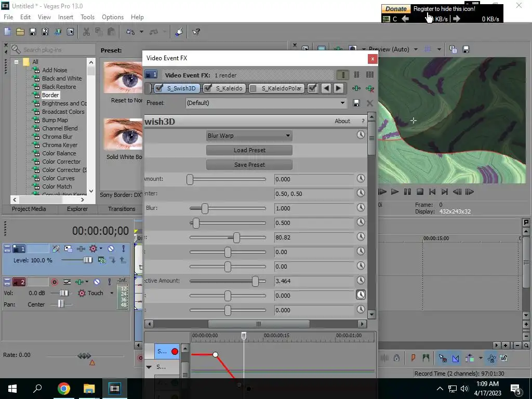Viewport: 532px width, 399px height.
Task: Save the FX preset with the floppy icon
Action: click(x=356, y=103)
